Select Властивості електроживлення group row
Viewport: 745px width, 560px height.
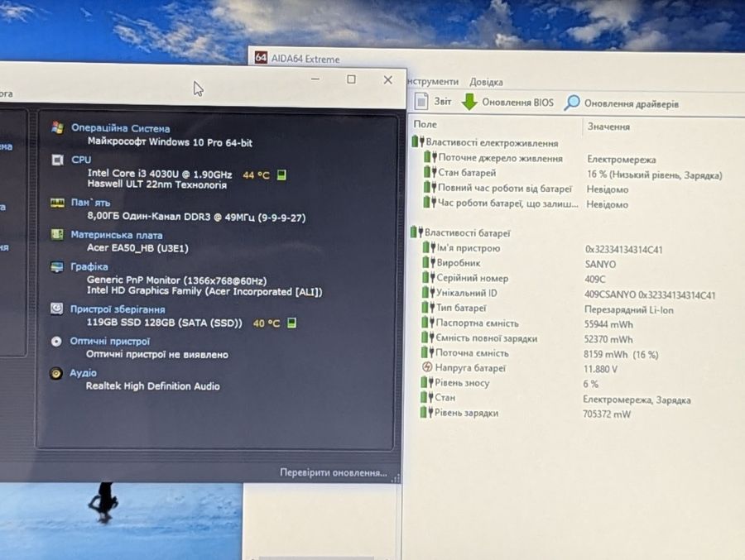(485, 142)
